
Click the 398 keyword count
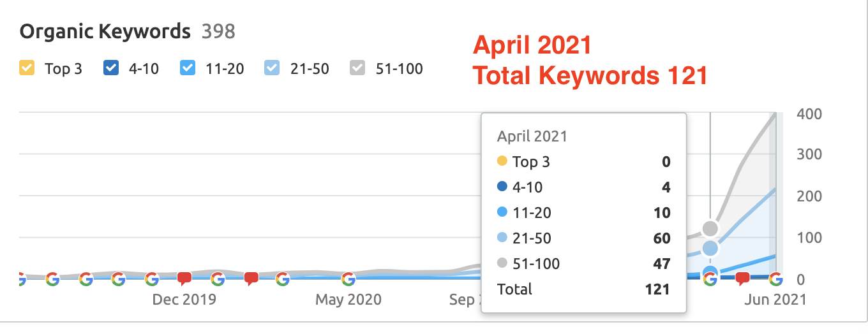click(x=218, y=31)
